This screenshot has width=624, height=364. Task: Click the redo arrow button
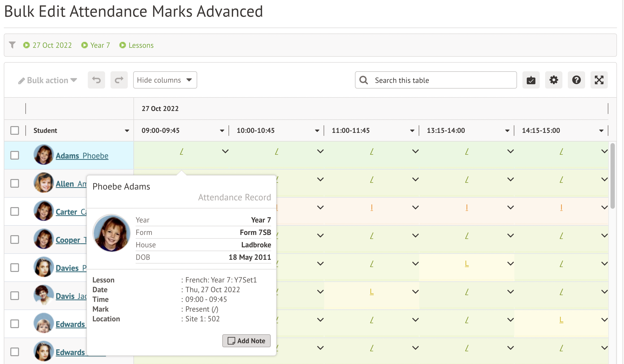119,80
